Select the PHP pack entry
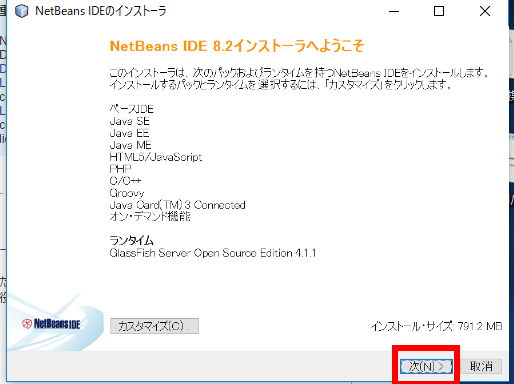 [x=120, y=169]
